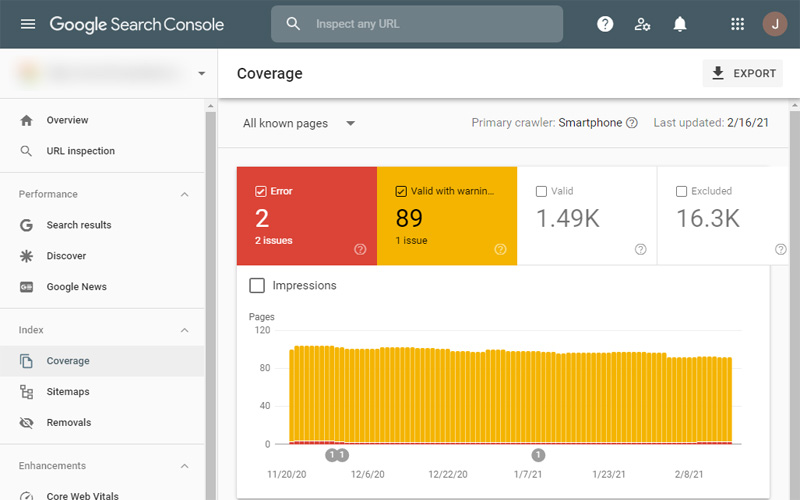Select the yellow Valid with warnings card

coord(447,216)
